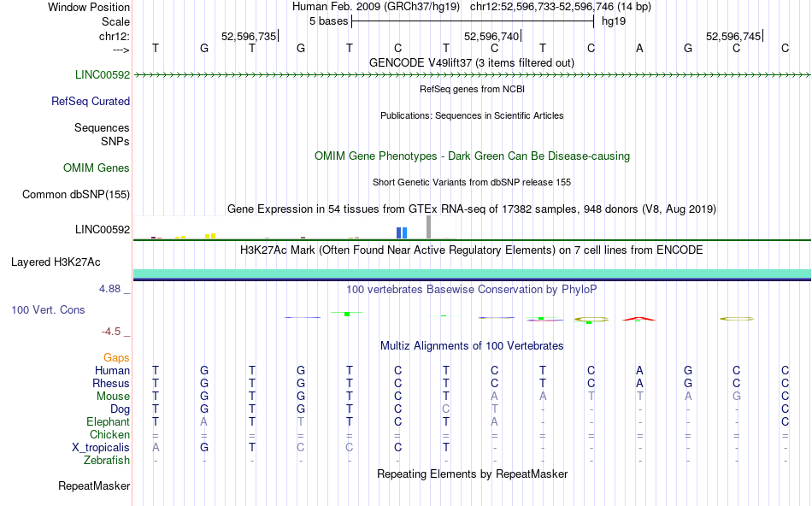The width and height of the screenshot is (812, 506).
Task: Click the green LINC00592 gene arrow line
Action: coord(472,75)
